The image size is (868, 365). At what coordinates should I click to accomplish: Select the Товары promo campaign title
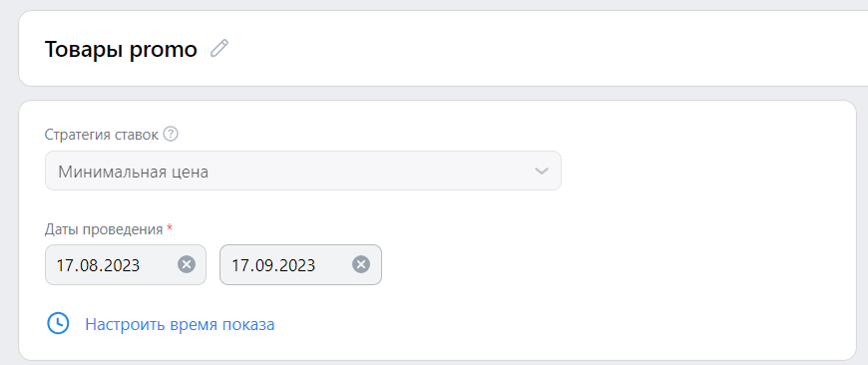121,49
